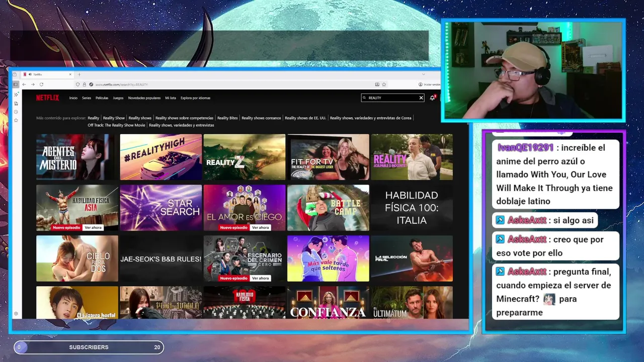Click Ver ahora on Escenario del Crimen

click(x=261, y=278)
